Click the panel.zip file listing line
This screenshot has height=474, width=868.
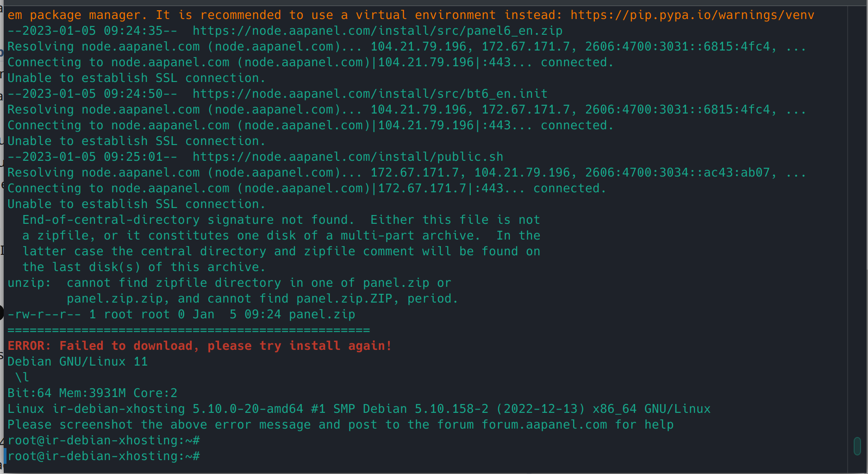181,315
